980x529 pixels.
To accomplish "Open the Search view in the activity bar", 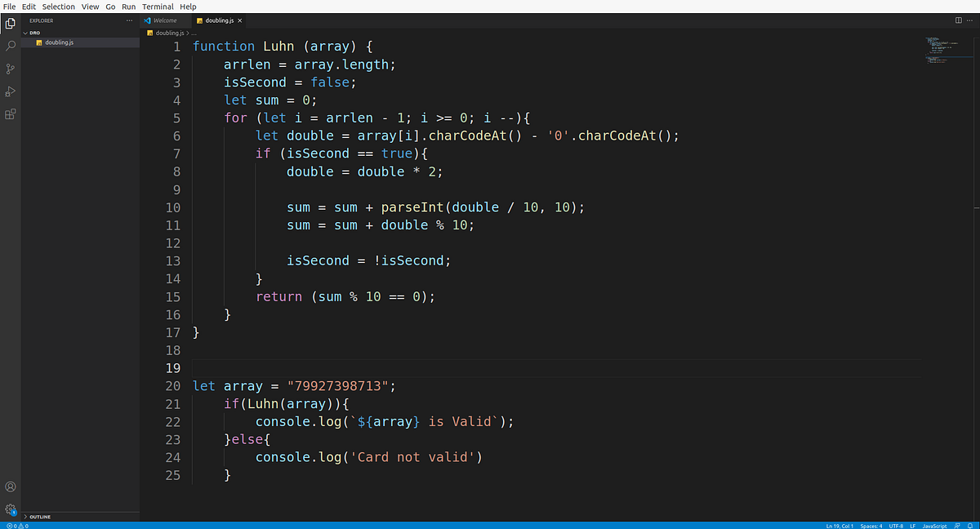I will pyautogui.click(x=10, y=46).
